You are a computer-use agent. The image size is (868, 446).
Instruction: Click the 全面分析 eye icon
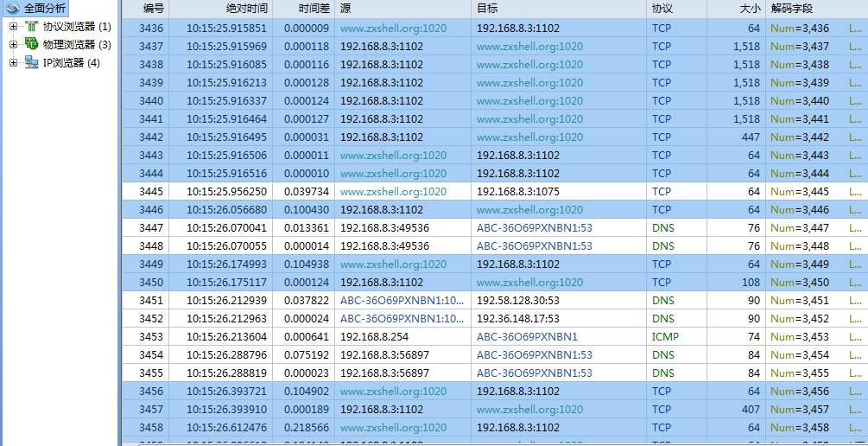point(13,9)
